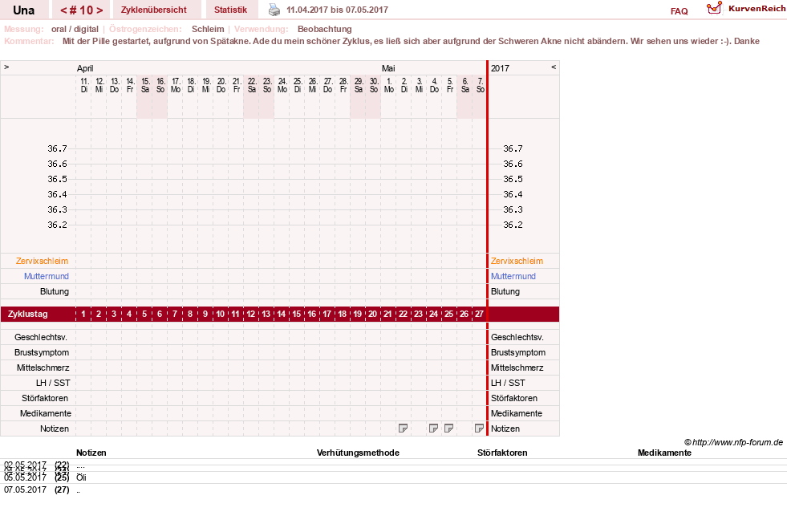Select the Una user tab

click(23, 10)
